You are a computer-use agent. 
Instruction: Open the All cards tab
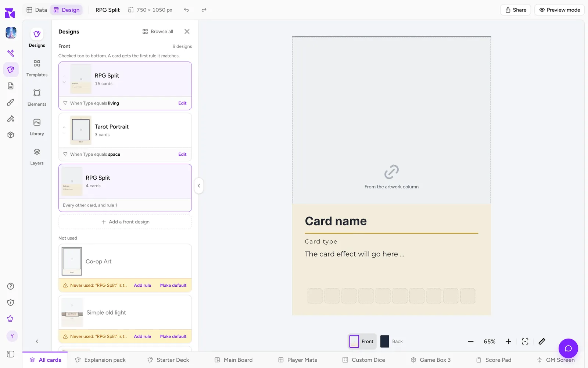tap(45, 360)
